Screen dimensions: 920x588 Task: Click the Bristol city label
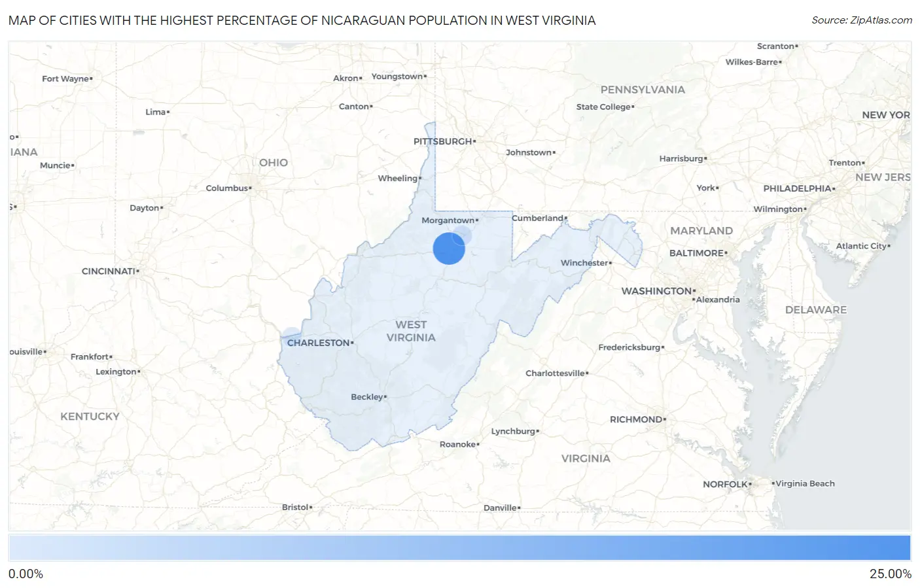pyautogui.click(x=295, y=508)
